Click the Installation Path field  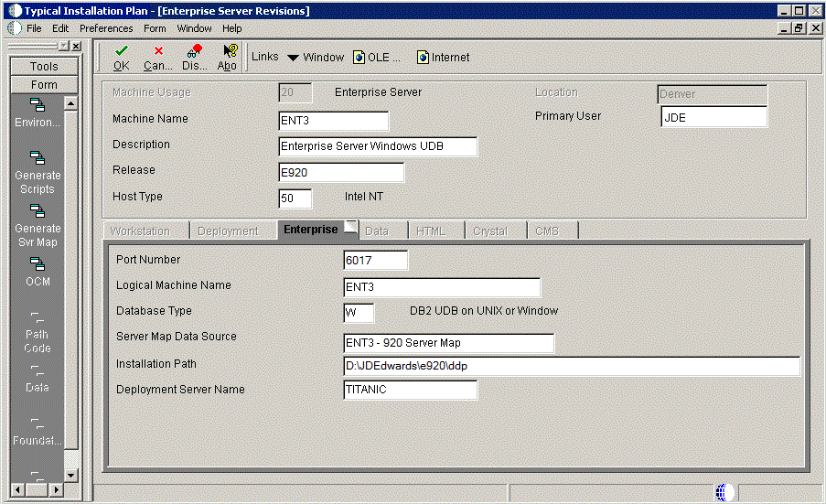tap(572, 366)
